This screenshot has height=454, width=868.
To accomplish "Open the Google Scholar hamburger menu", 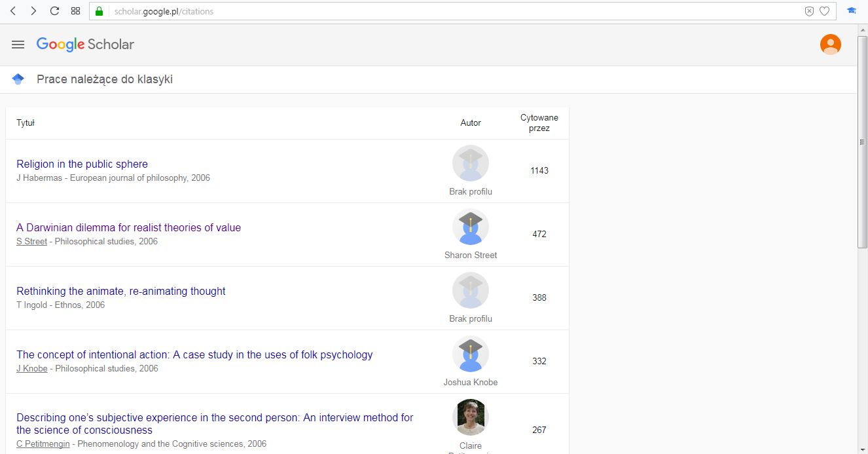I will pyautogui.click(x=18, y=45).
